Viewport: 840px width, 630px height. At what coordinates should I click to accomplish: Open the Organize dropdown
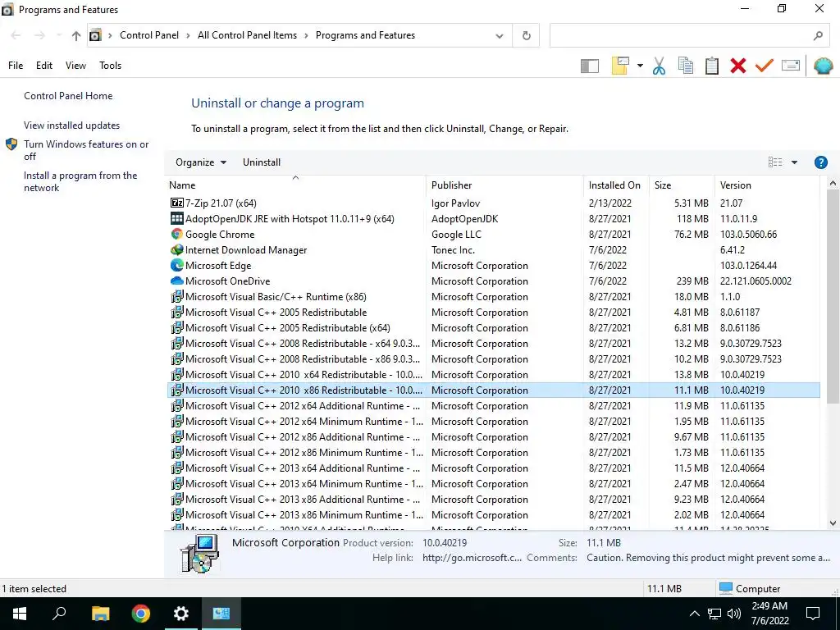201,162
